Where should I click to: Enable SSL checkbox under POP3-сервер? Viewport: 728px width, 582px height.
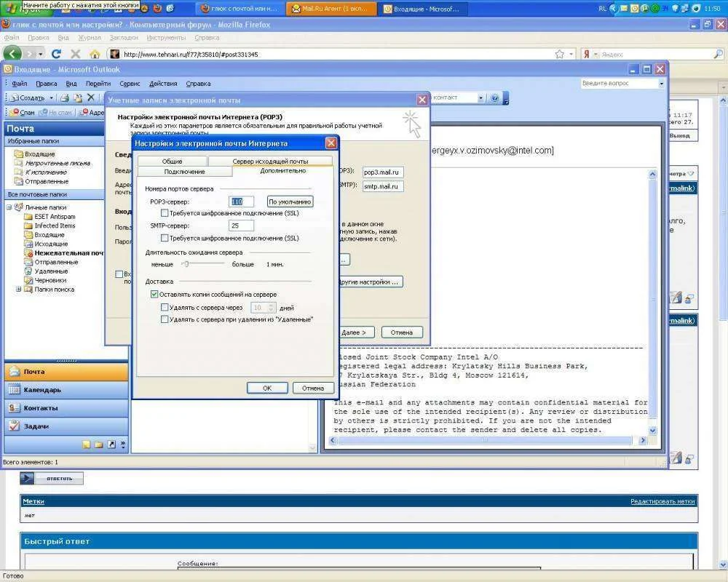pos(165,213)
